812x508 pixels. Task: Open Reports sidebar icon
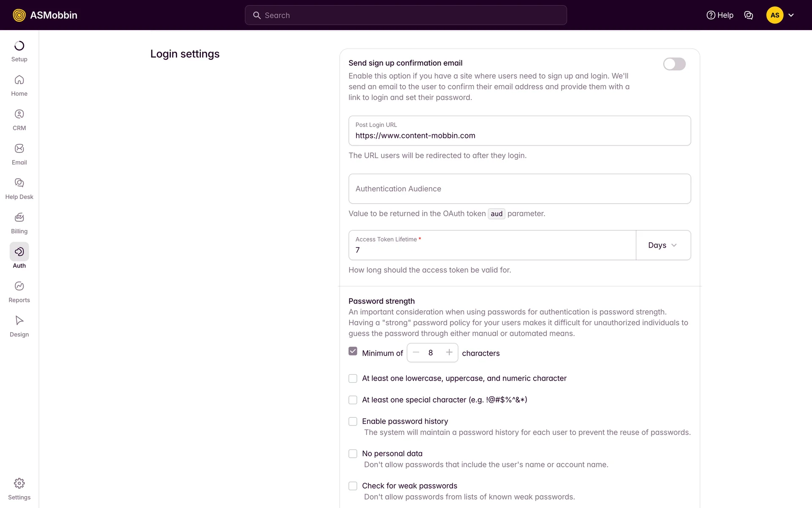coord(19,286)
